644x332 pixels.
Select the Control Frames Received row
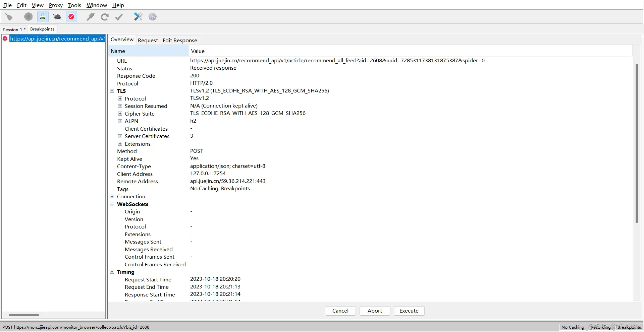pyautogui.click(x=370, y=264)
